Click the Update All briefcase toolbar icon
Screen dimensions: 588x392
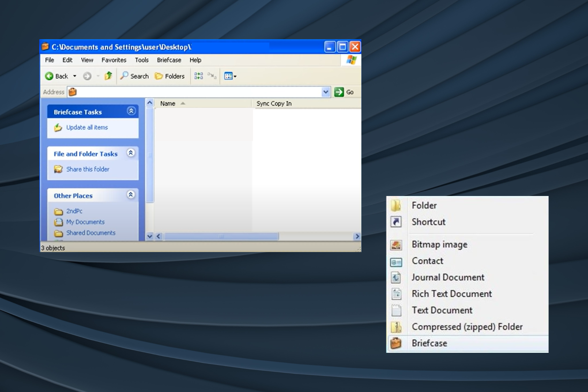click(198, 76)
